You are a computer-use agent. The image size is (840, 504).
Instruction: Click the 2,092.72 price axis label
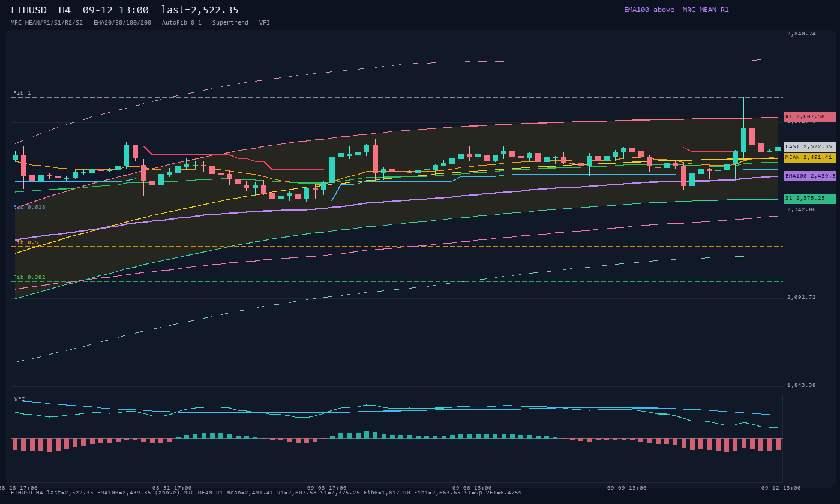point(802,297)
